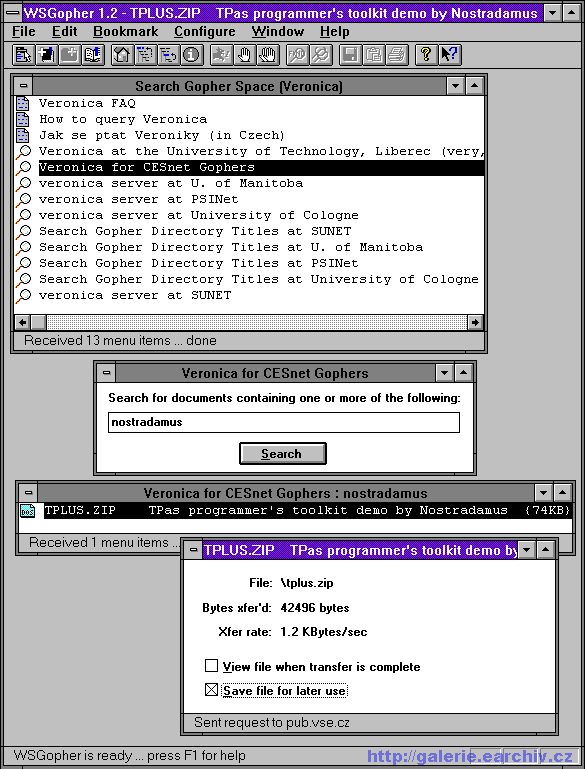Click the tree-with-return-arrow toolbar icon

[x=169, y=55]
